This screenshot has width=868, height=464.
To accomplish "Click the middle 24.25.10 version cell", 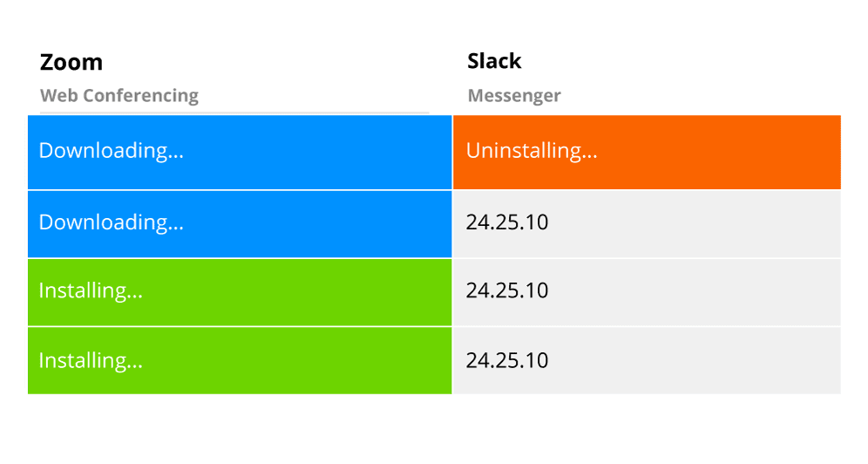I will pyautogui.click(x=646, y=292).
